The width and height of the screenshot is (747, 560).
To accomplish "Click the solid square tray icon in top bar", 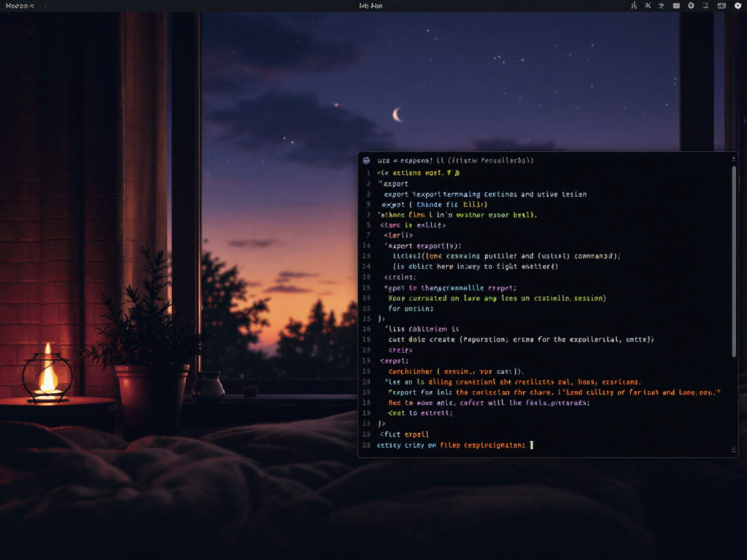I will tap(676, 6).
